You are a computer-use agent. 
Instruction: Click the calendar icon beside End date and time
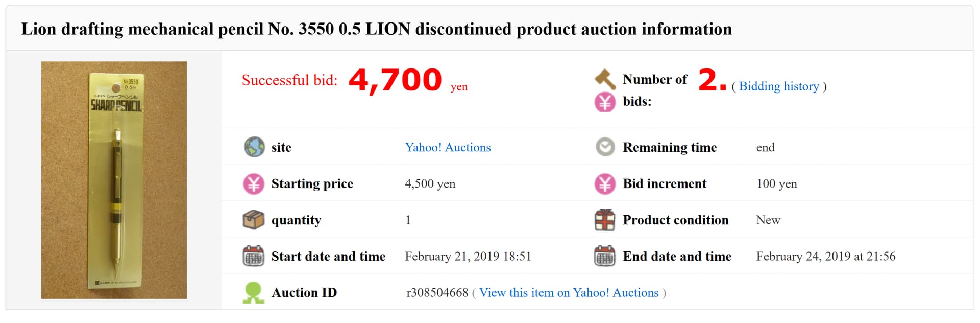point(605,257)
